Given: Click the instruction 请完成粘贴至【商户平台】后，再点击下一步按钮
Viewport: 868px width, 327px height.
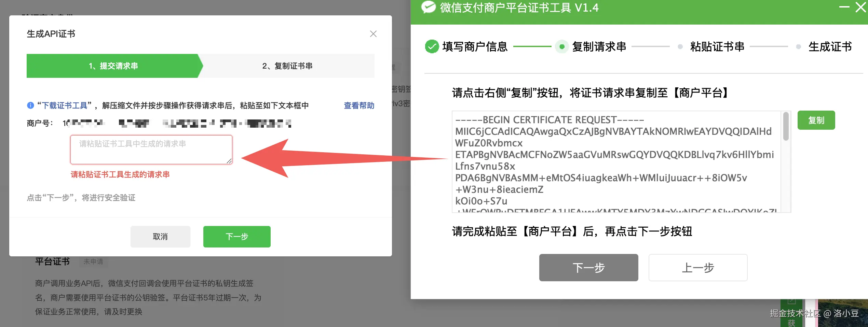Looking at the screenshot, I should click(x=572, y=231).
